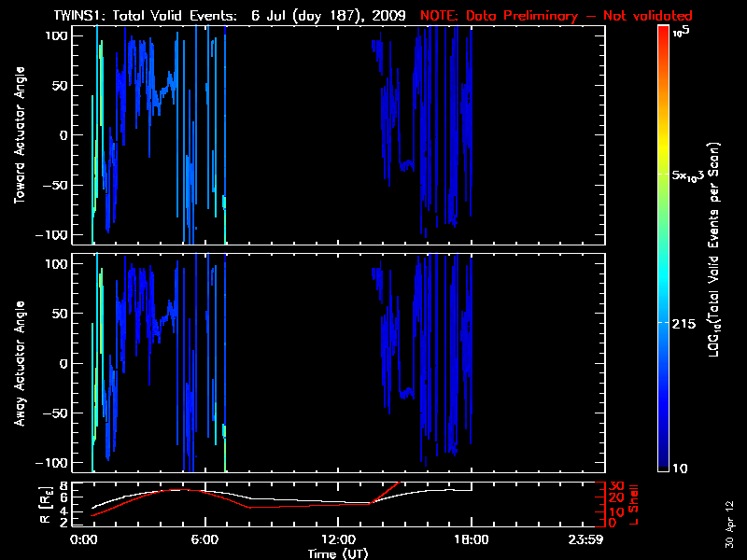Image resolution: width=747 pixels, height=560 pixels.
Task: Click the '12:00' time tick label
Action: [x=338, y=539]
